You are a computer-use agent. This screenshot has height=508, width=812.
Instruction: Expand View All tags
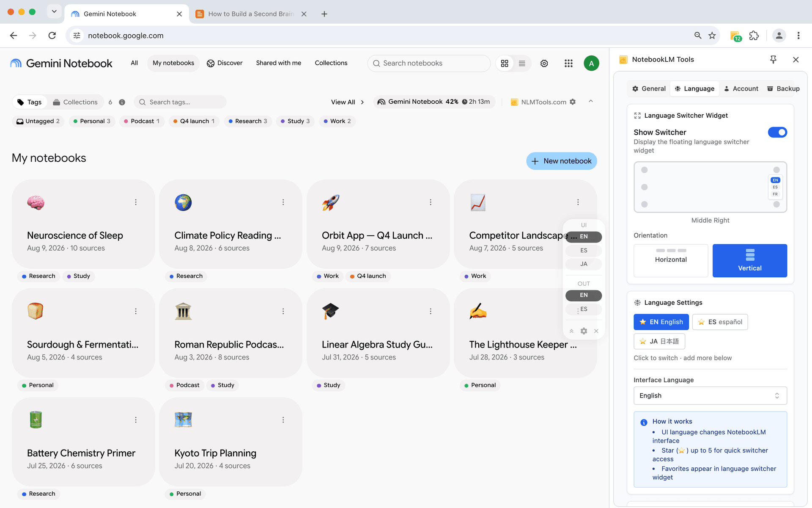pos(348,102)
